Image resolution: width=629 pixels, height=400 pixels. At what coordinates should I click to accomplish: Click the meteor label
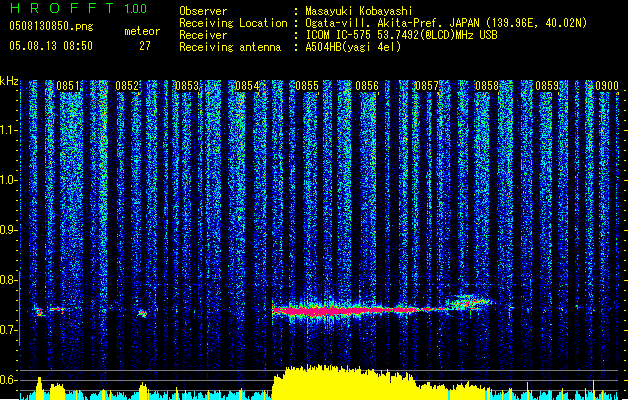point(142,31)
